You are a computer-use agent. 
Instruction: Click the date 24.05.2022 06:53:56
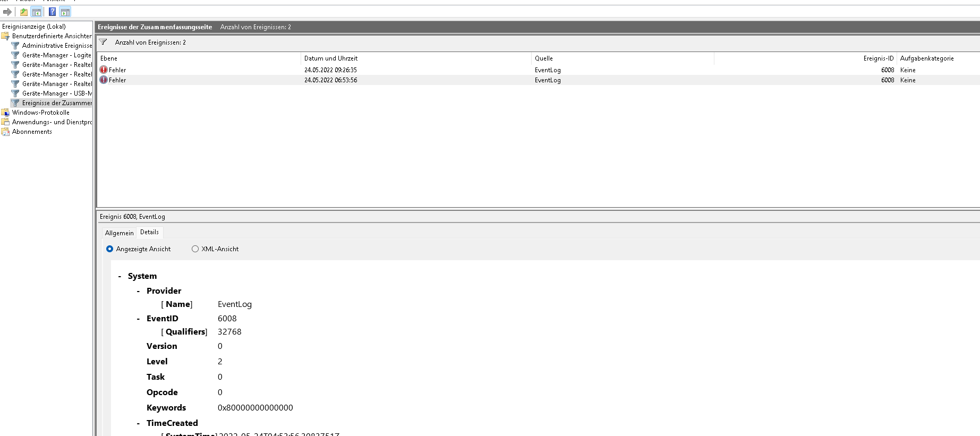click(330, 80)
